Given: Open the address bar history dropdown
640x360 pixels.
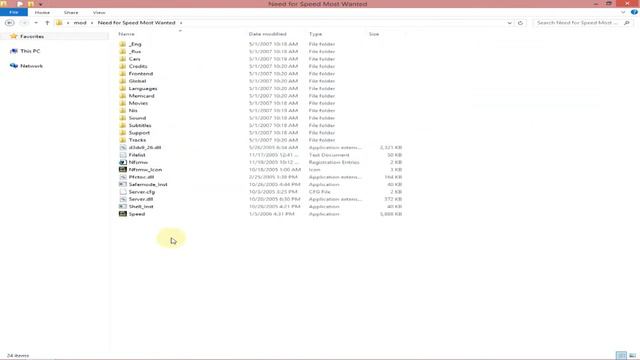Looking at the screenshot, I should (x=509, y=23).
